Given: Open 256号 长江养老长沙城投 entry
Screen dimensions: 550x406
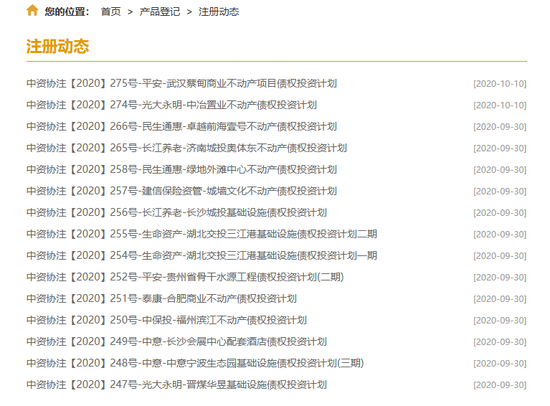Looking at the screenshot, I should (176, 212).
